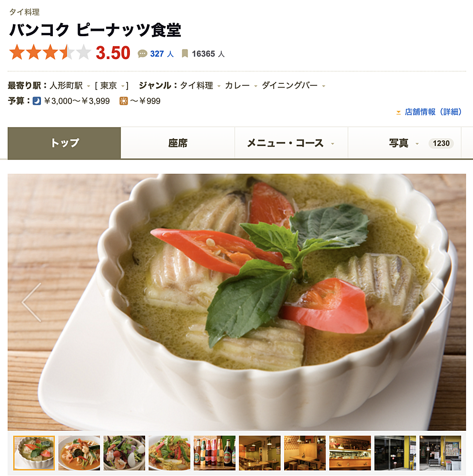This screenshot has width=473, height=476.
Task: Open the カレー genre dropdown arrow
Action: click(256, 86)
